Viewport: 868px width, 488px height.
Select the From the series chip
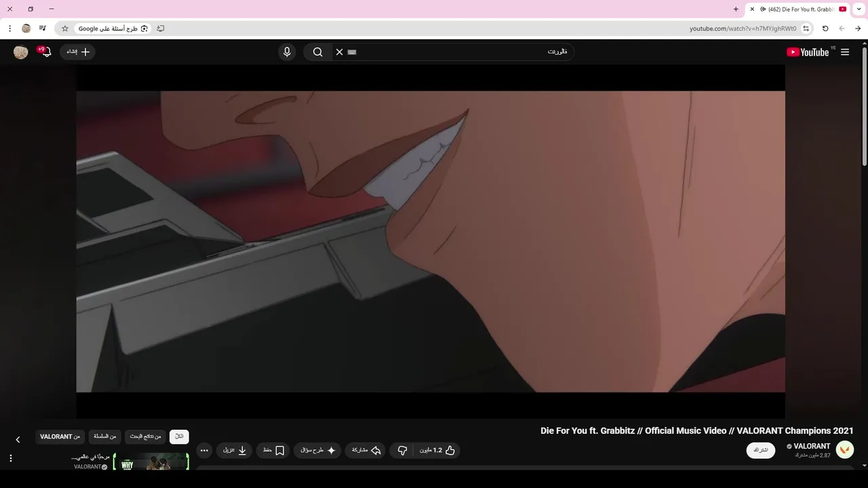pyautogui.click(x=105, y=436)
